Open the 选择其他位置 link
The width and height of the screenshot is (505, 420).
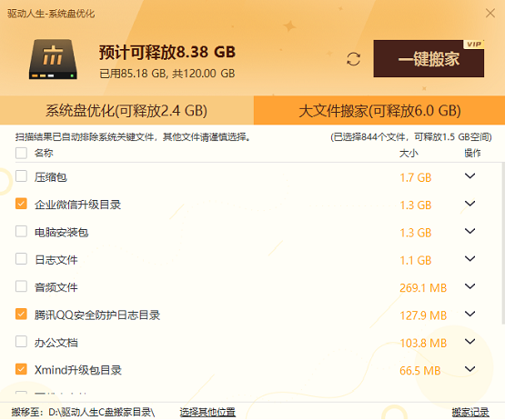click(207, 412)
